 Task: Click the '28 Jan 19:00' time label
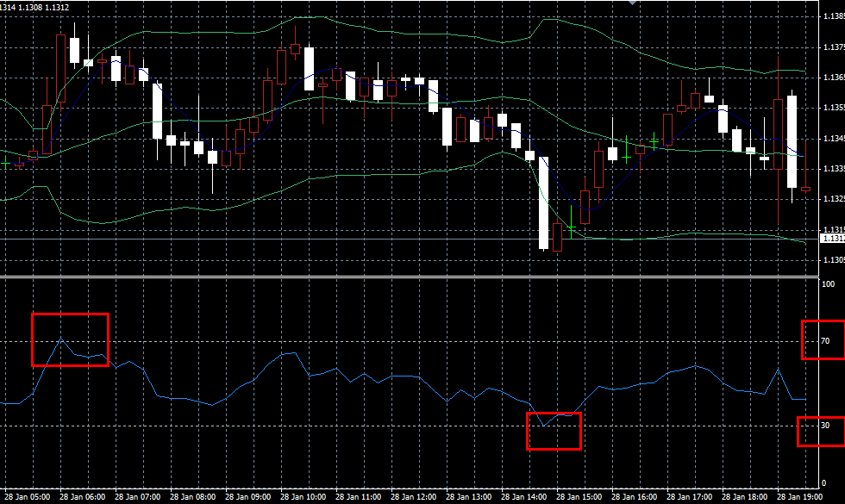tap(800, 496)
